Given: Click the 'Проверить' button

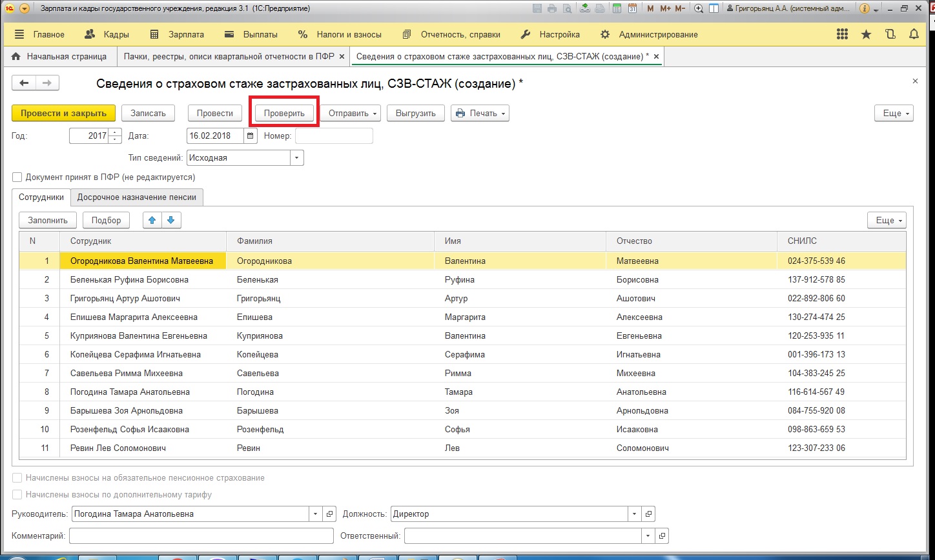Looking at the screenshot, I should point(284,113).
